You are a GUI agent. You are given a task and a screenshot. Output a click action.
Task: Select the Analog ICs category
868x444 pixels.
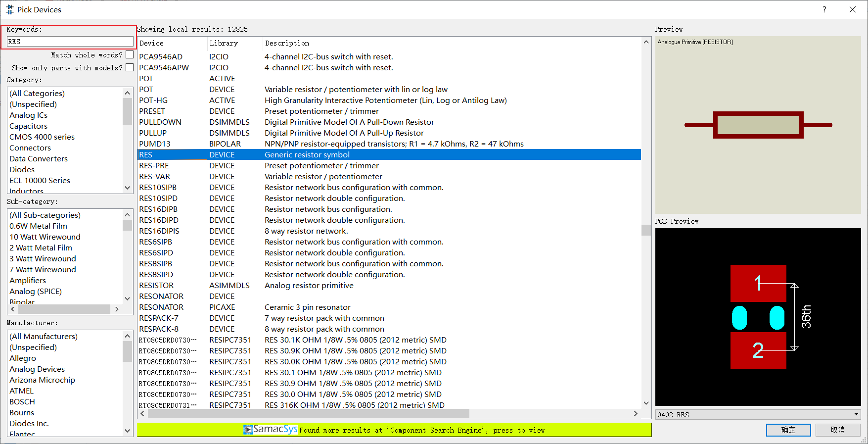[x=28, y=115]
